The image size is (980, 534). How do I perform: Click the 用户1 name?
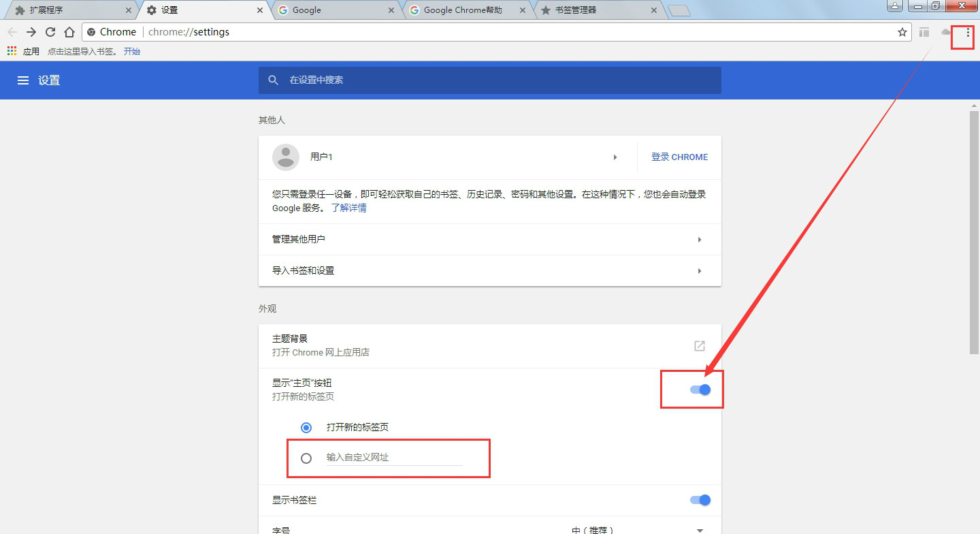[x=321, y=157]
